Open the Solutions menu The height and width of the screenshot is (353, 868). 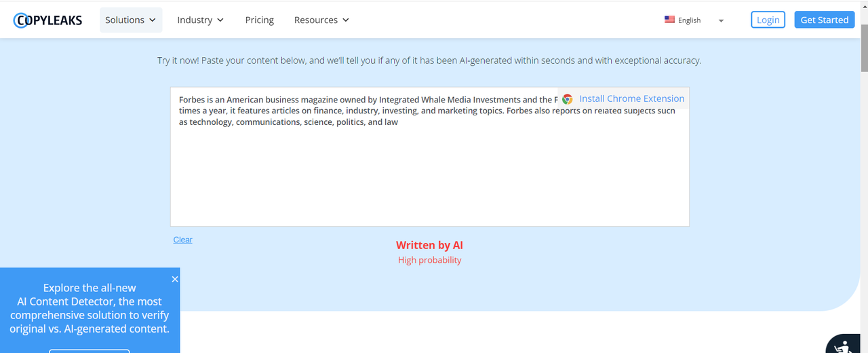point(131,20)
